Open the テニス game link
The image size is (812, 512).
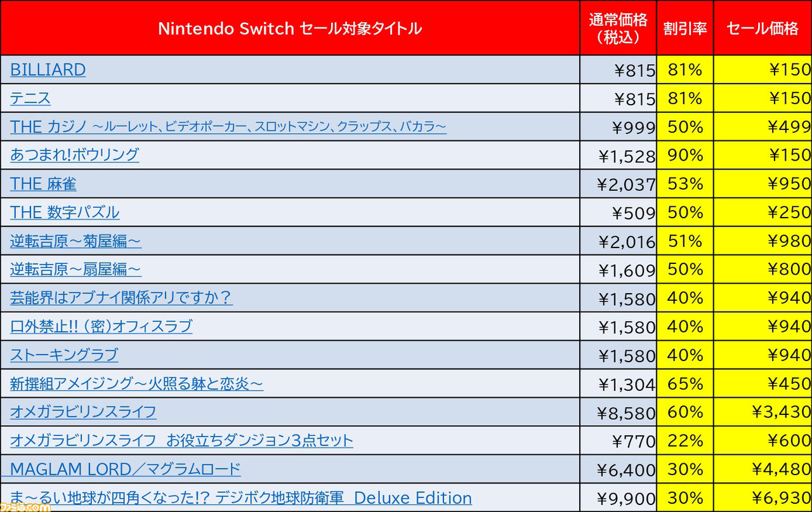pos(30,98)
